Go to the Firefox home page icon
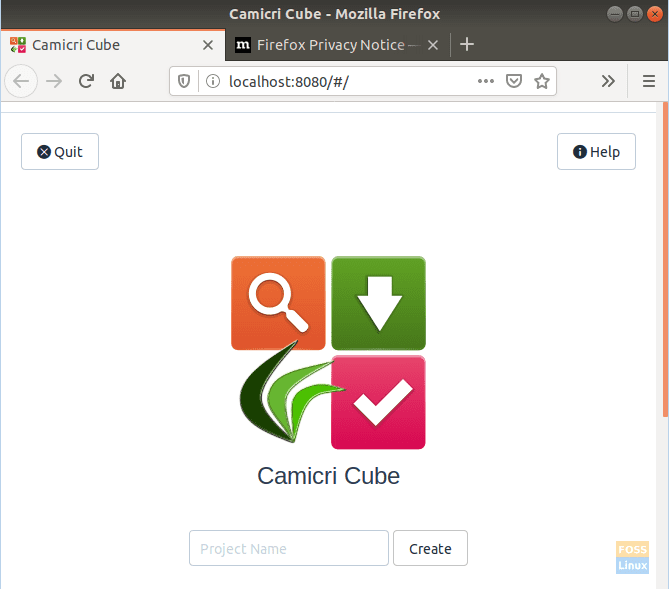 (x=118, y=82)
